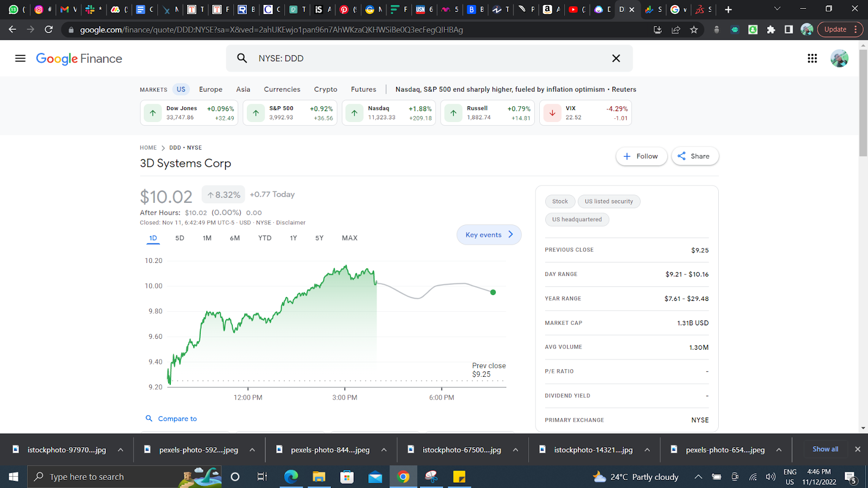Viewport: 868px width, 488px height.
Task: Select the 1M chart range
Action: click(x=207, y=238)
